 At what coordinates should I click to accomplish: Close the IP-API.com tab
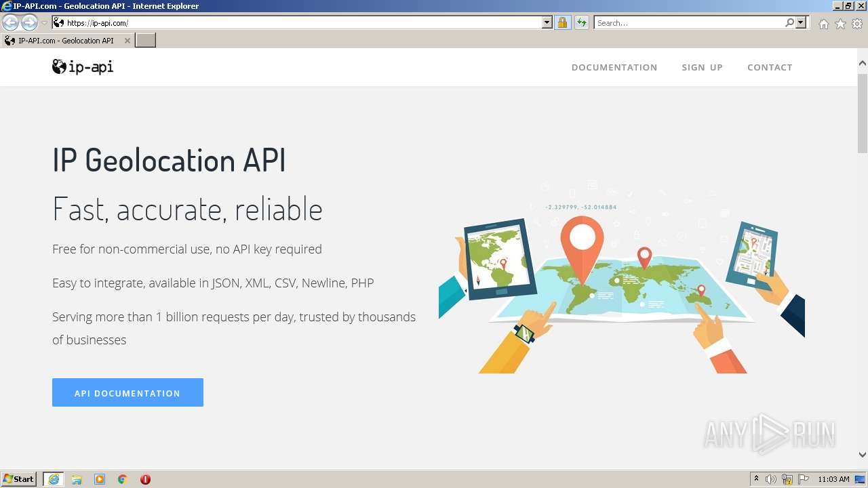tap(127, 41)
